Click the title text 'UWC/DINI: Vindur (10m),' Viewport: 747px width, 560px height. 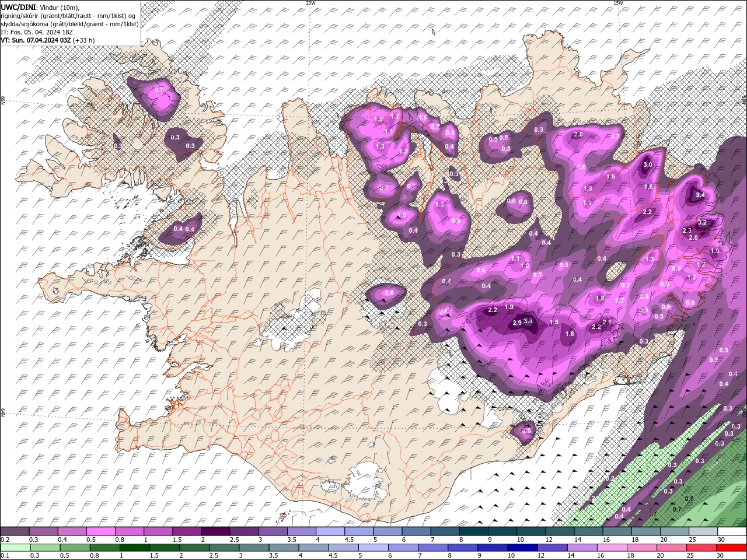pyautogui.click(x=40, y=7)
